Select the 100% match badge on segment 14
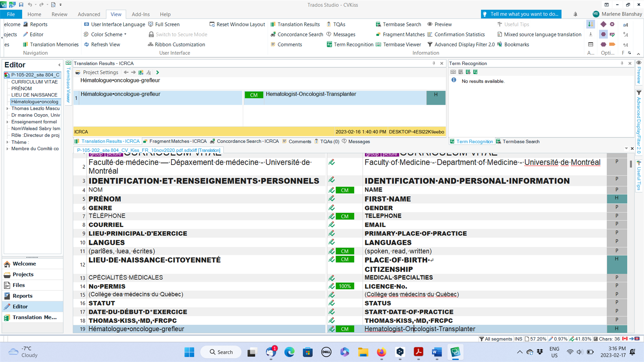This screenshot has height=362, width=644. coord(345,286)
